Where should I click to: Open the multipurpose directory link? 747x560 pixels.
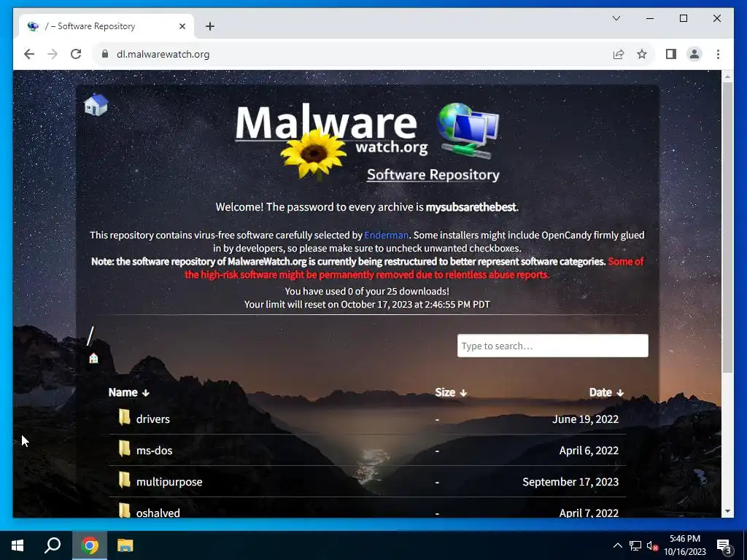click(x=169, y=482)
